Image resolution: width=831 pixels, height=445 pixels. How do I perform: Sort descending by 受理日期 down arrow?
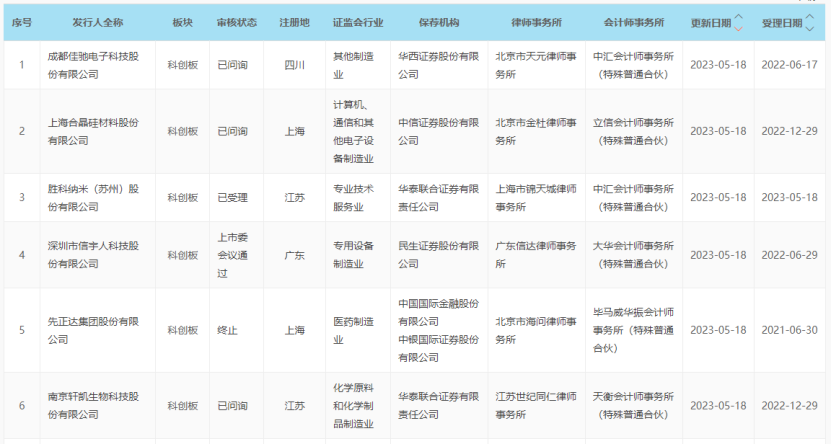[809, 29]
